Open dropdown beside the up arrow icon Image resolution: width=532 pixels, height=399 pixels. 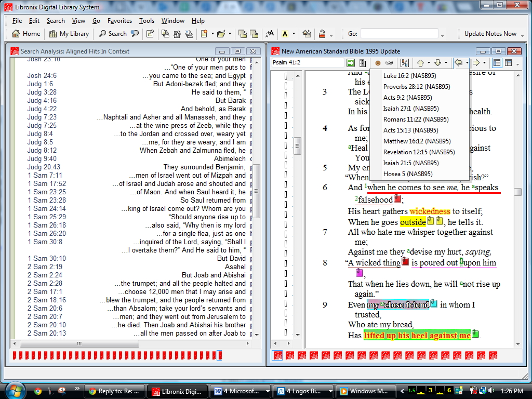coord(429,63)
